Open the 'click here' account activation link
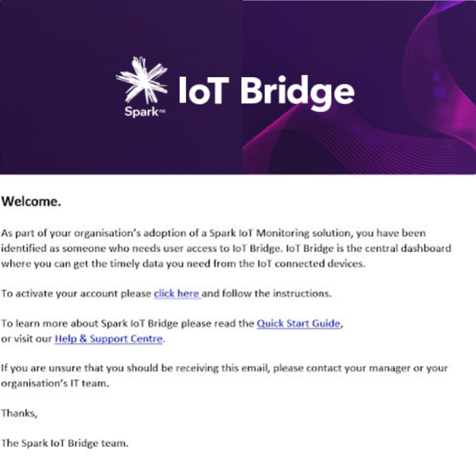The height and width of the screenshot is (473, 476). (x=176, y=294)
